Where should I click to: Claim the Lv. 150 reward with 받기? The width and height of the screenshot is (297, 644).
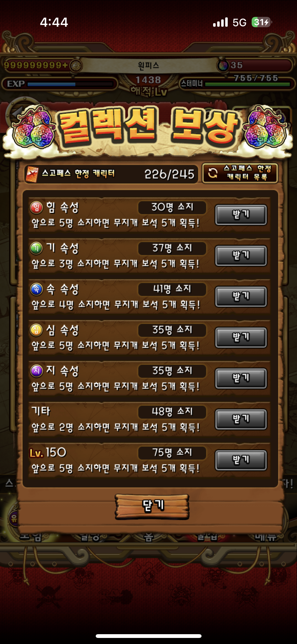[241, 460]
